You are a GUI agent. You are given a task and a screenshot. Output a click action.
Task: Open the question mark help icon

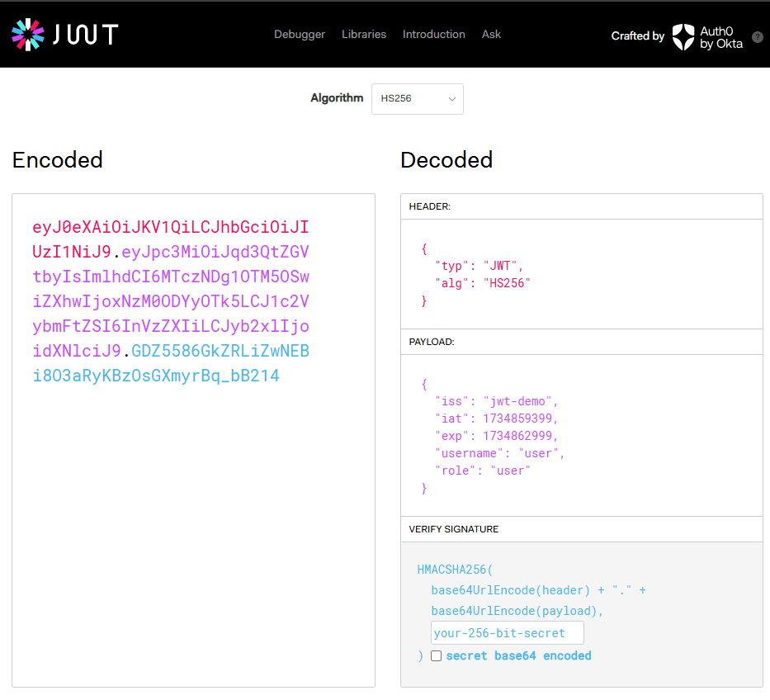(x=758, y=37)
